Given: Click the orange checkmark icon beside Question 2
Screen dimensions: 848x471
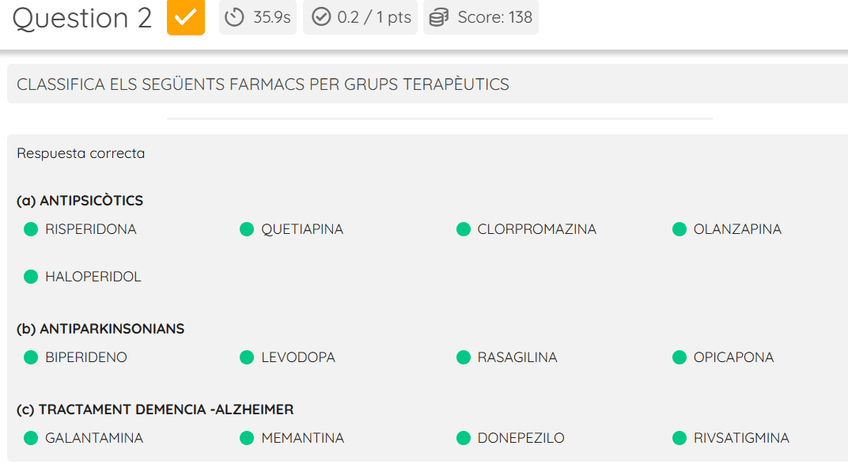Looking at the screenshot, I should [186, 18].
